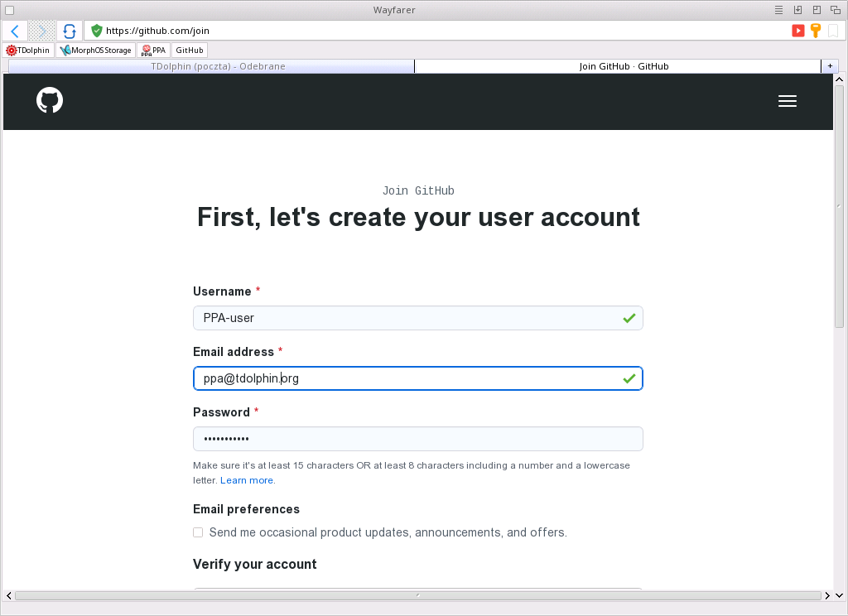Open the MorphOS Storage bookmark

coord(96,51)
